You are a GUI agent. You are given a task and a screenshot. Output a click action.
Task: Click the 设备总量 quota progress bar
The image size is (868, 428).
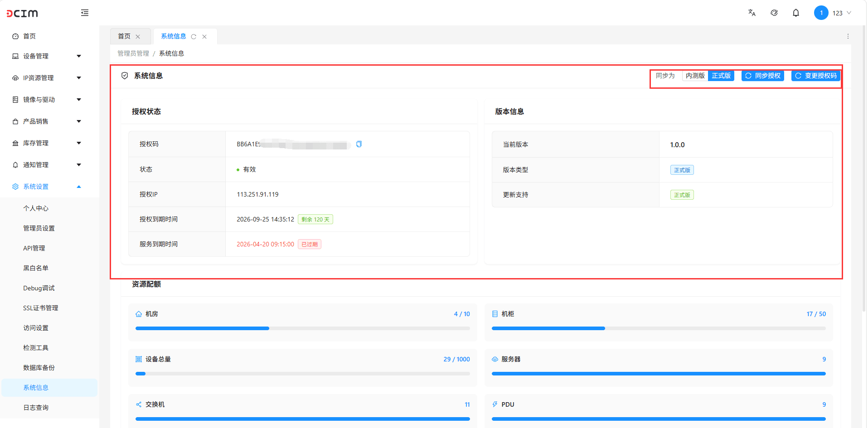303,374
